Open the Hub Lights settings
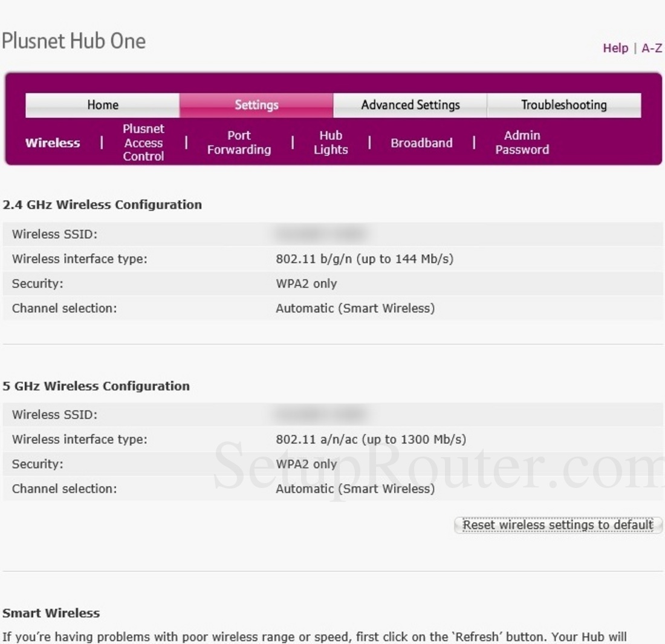 pos(330,143)
